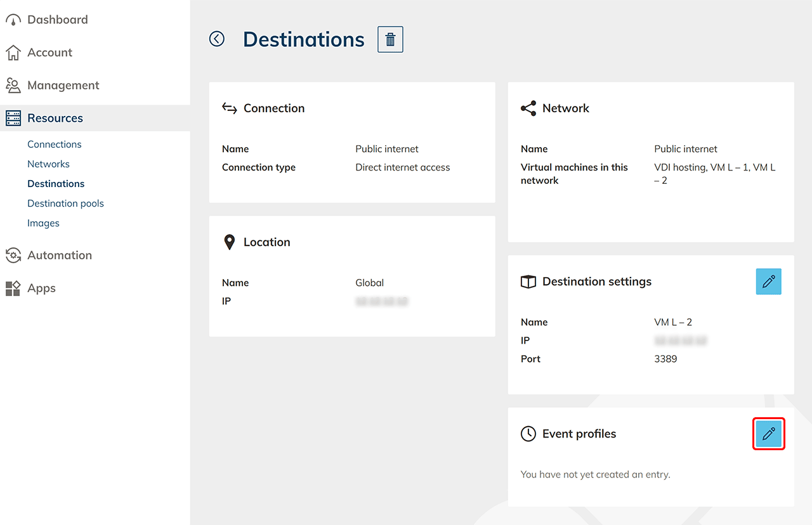Image resolution: width=812 pixels, height=525 pixels.
Task: Click the Management people icon
Action: point(13,85)
